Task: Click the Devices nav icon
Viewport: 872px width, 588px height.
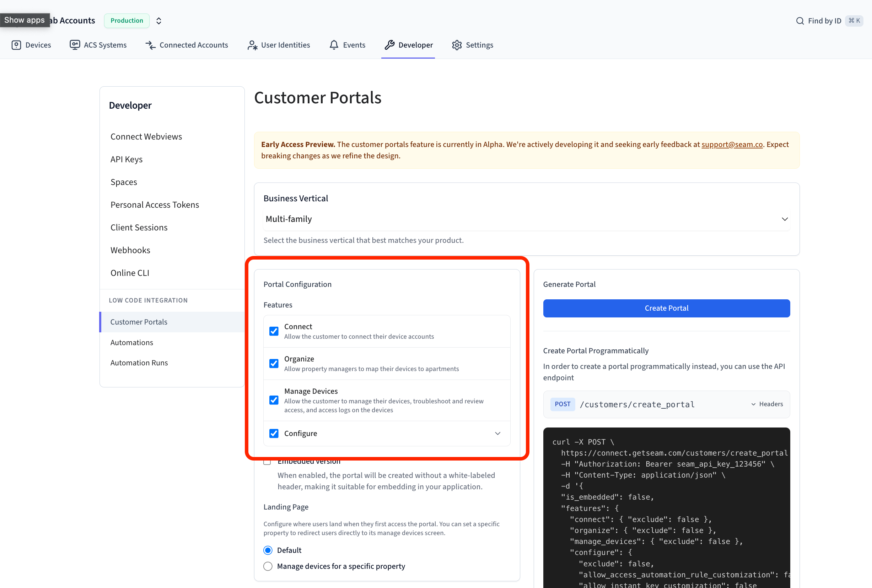Action: click(16, 45)
